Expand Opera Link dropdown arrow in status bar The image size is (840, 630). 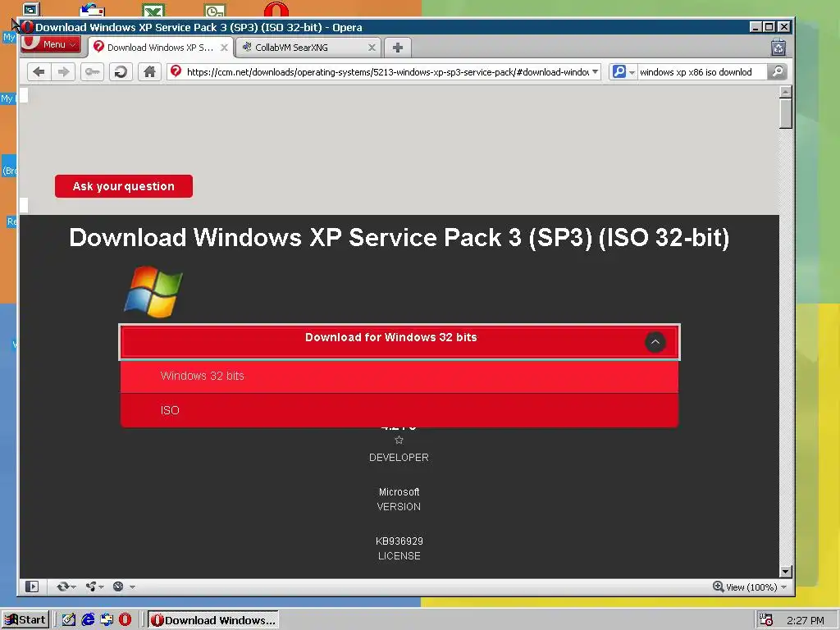[73, 587]
